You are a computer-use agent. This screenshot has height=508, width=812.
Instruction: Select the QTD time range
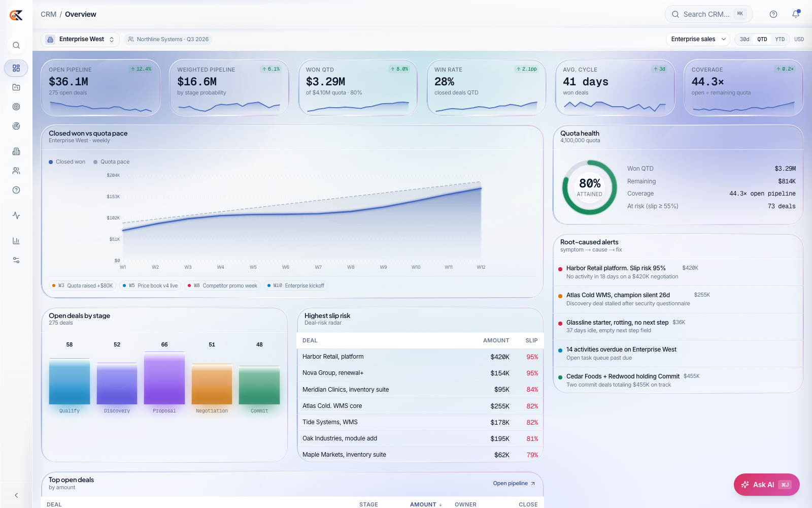point(762,39)
